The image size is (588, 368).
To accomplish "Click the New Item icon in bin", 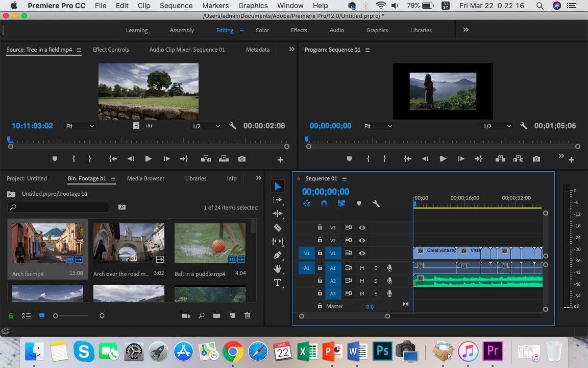I will pos(232,315).
